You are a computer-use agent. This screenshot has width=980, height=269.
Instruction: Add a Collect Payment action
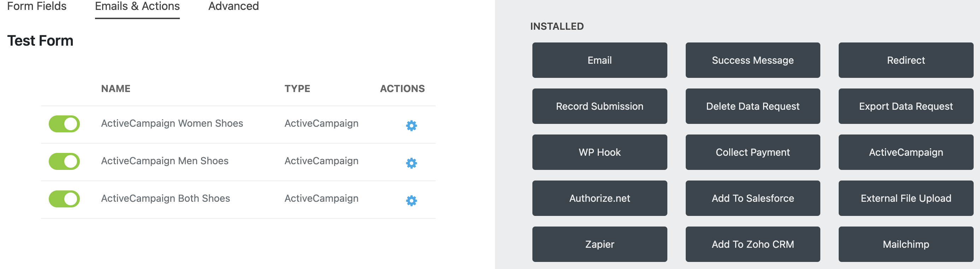(x=752, y=152)
